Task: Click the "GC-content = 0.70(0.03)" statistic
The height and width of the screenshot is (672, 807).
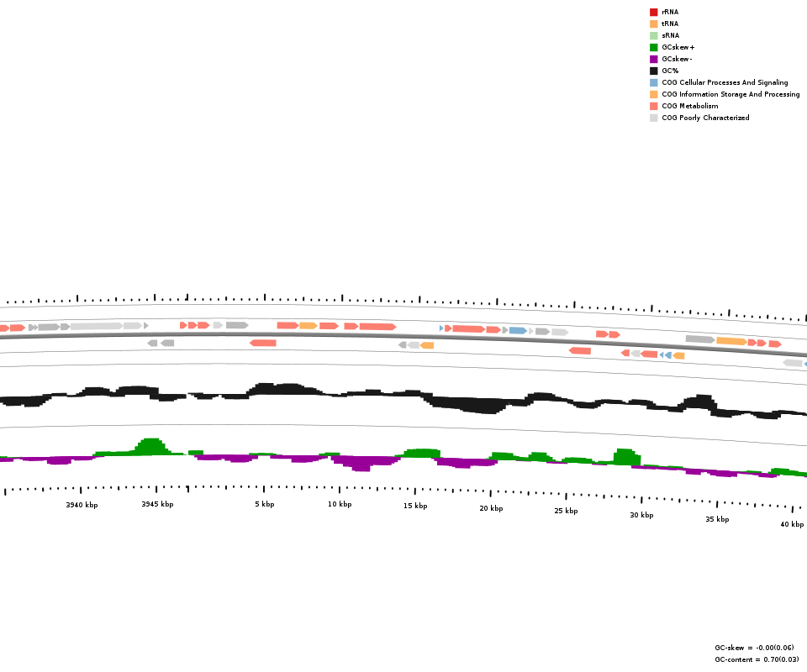Action: point(757,659)
